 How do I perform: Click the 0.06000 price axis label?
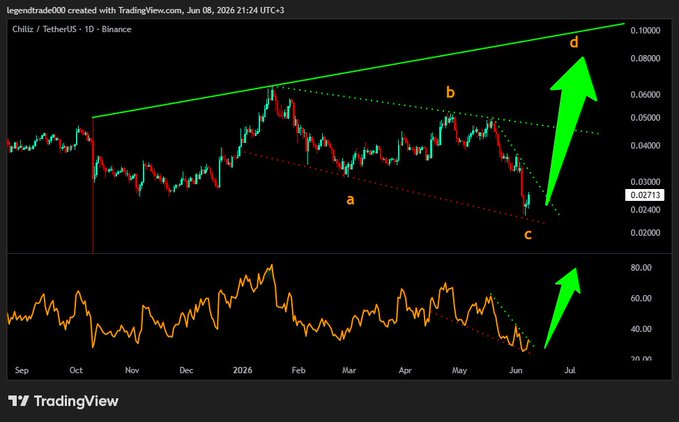645,94
